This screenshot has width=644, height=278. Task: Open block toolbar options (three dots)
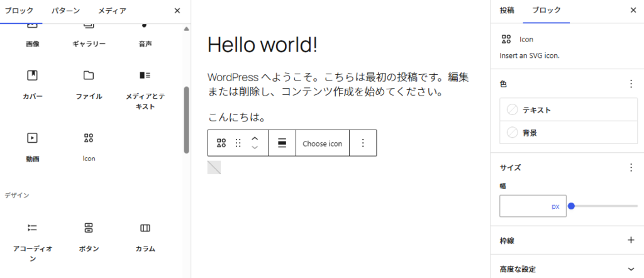click(362, 143)
